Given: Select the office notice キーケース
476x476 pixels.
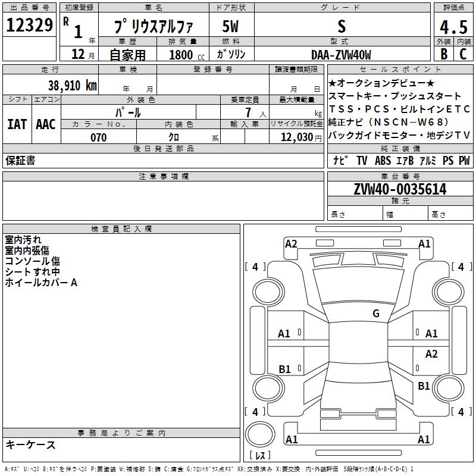Looking at the screenshot, I should 30,445.
